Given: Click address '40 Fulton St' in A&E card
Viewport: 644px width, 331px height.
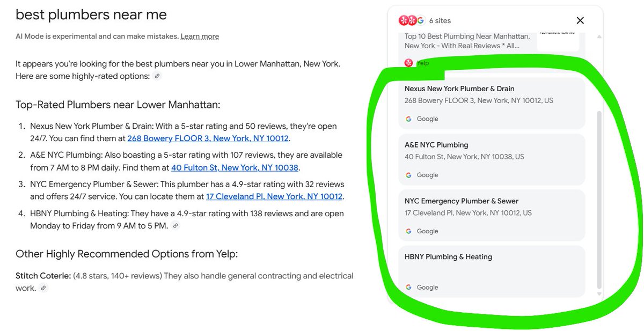Looking at the screenshot, I should [464, 157].
